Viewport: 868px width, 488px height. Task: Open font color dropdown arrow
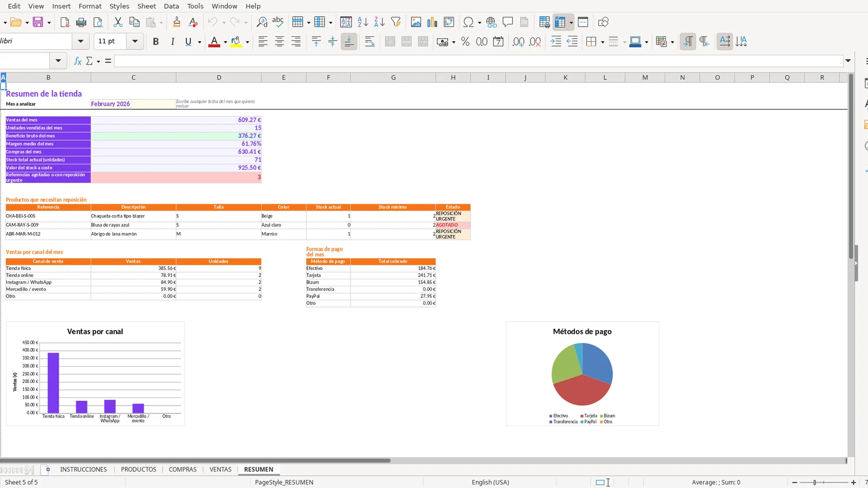(x=225, y=42)
